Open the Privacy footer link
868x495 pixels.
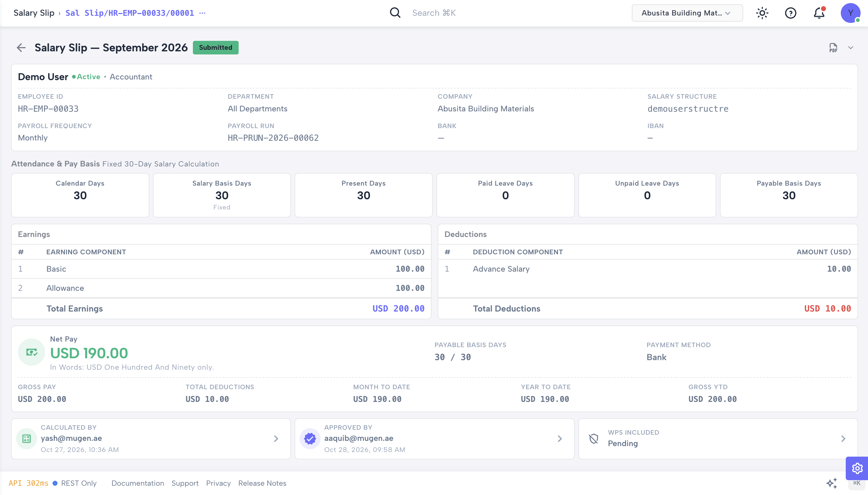tap(218, 483)
